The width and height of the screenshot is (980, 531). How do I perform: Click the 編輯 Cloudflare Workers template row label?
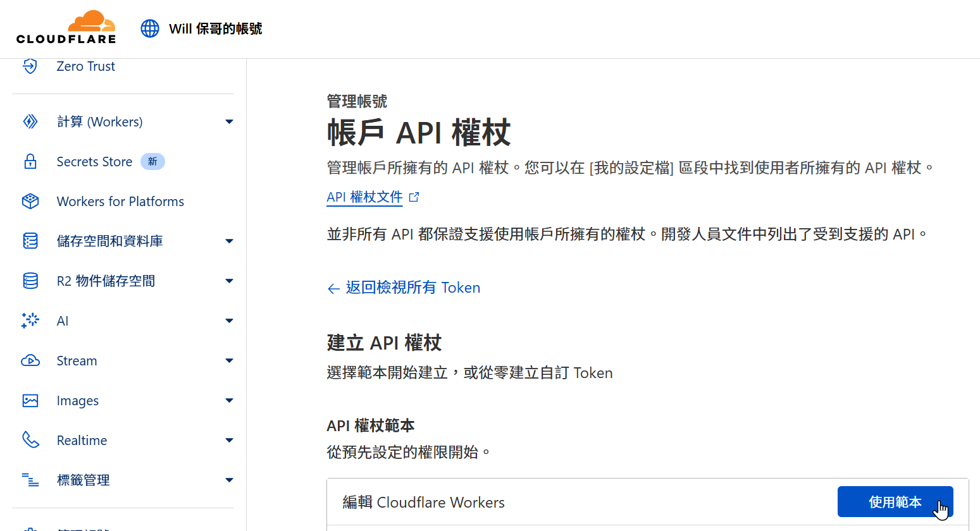coord(424,502)
